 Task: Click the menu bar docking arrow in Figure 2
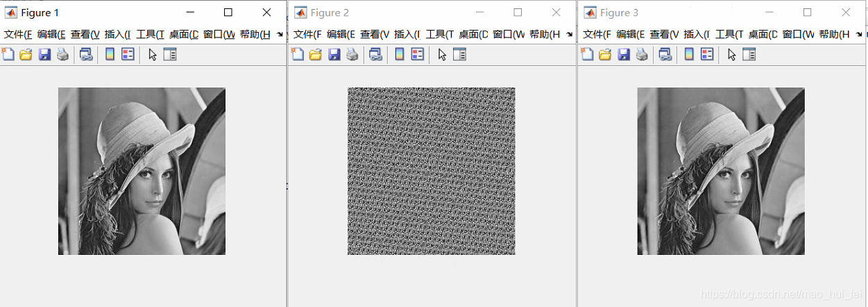click(x=569, y=35)
